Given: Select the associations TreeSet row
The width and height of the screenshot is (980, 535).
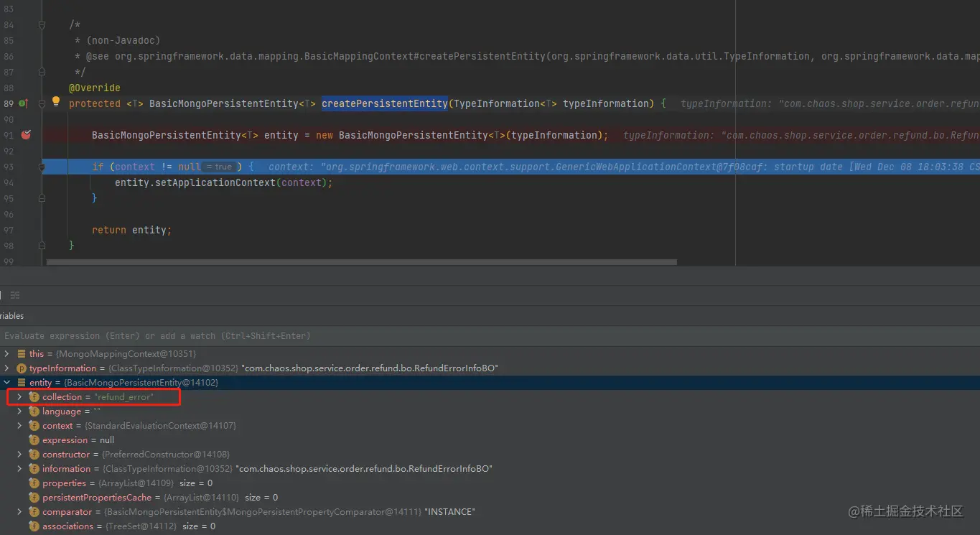Looking at the screenshot, I should click(490, 526).
